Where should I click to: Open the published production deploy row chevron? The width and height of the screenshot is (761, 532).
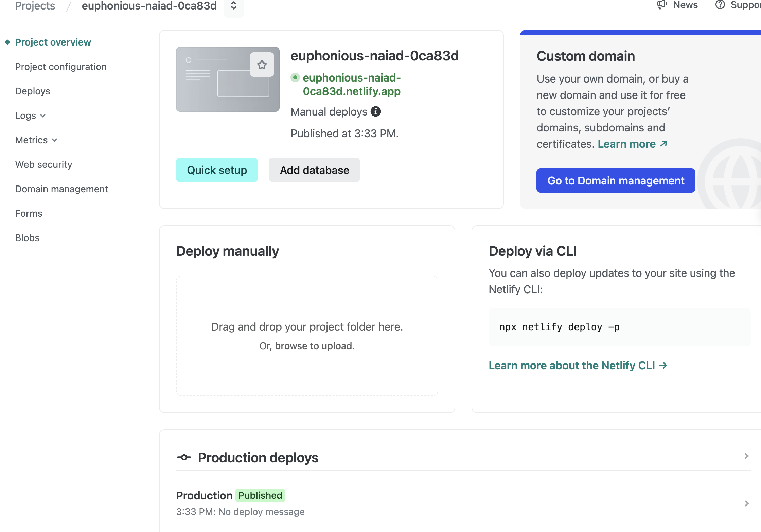click(746, 503)
